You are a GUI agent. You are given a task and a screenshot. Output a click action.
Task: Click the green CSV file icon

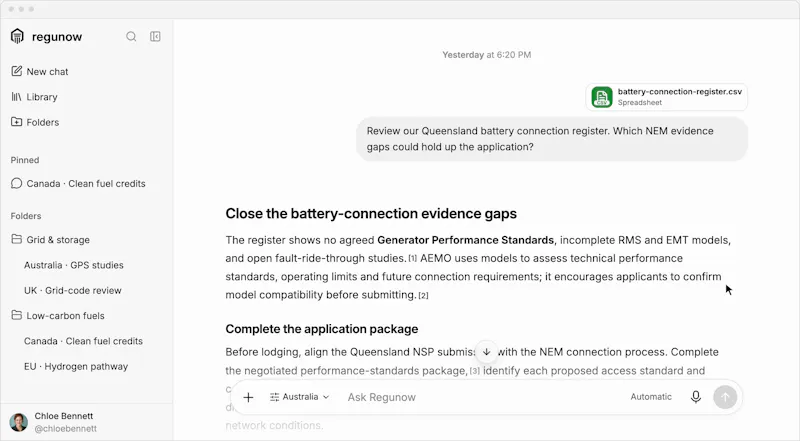pos(602,97)
